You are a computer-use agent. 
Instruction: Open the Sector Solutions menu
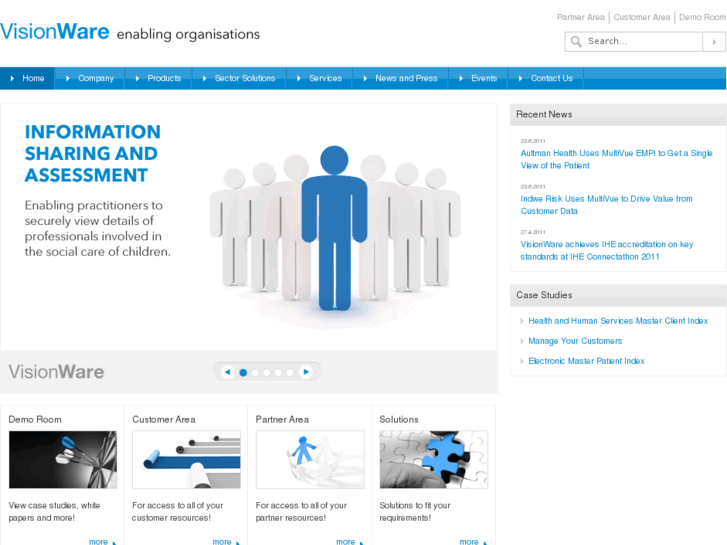coord(239,78)
